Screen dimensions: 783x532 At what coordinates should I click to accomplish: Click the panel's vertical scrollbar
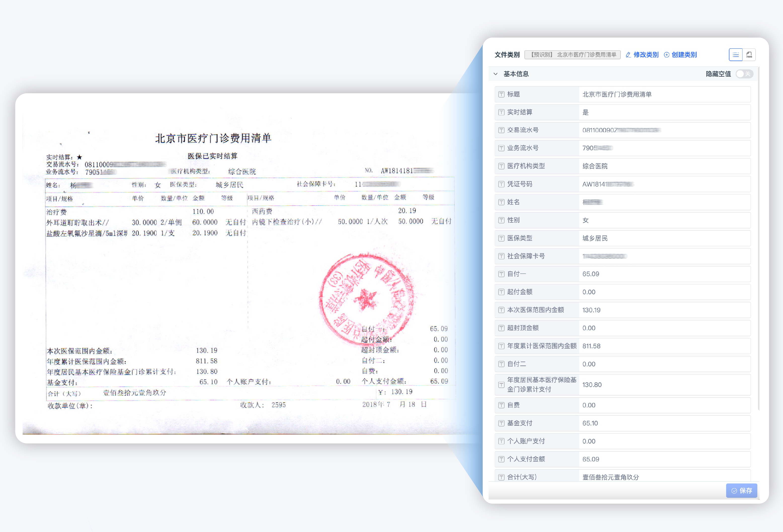758,236
